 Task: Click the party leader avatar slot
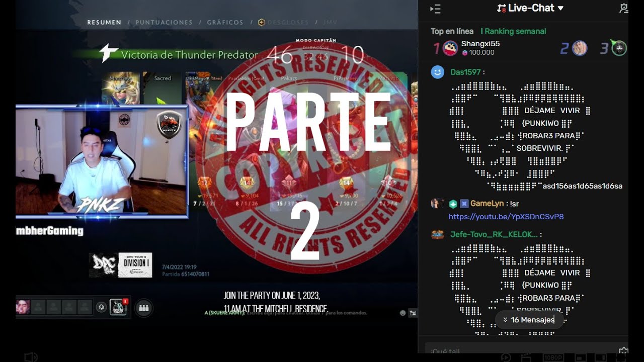(23, 307)
